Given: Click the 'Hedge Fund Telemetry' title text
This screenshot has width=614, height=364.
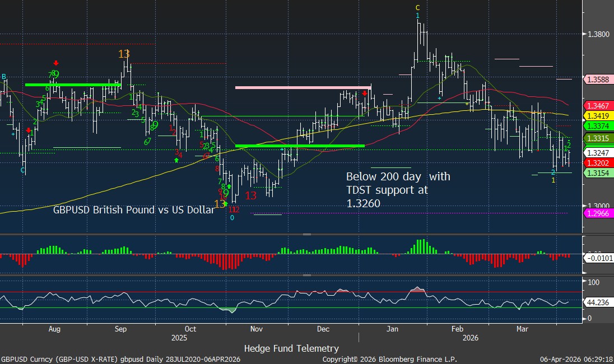Looking at the screenshot, I should point(291,348).
